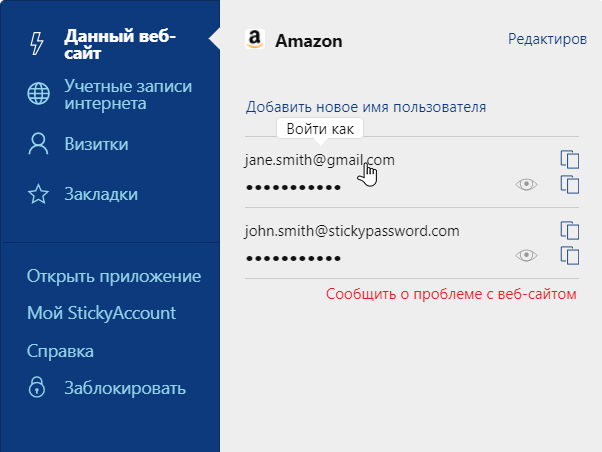602x452 pixels.
Task: Open the Визитки section
Action: click(x=96, y=144)
